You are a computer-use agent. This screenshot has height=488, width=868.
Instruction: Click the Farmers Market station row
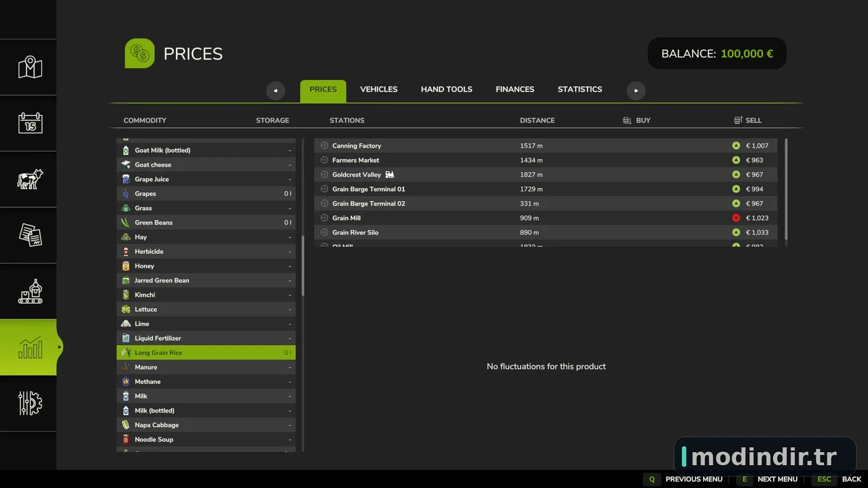(546, 160)
